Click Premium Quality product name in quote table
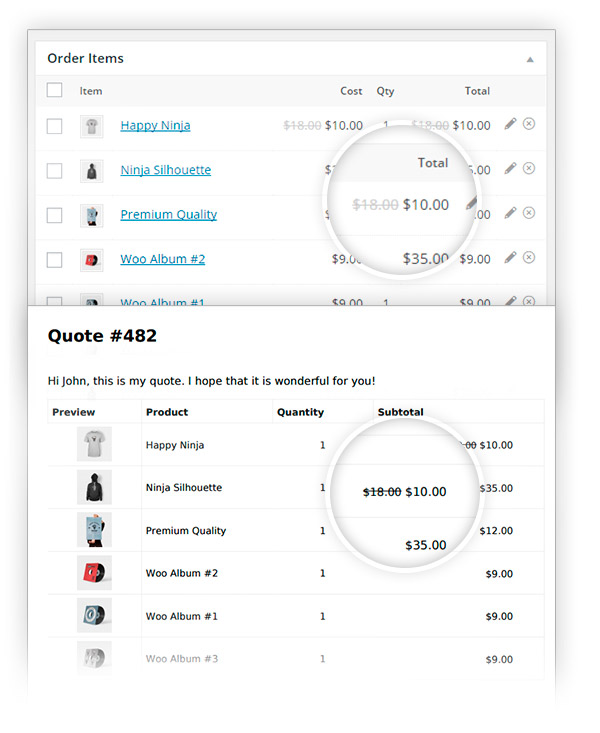Image resolution: width=600 pixels, height=733 pixels. tap(186, 531)
